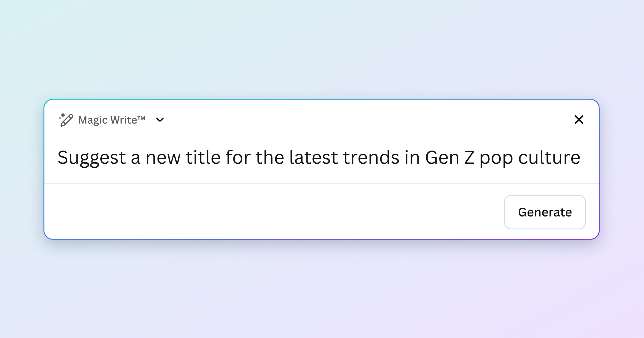Click empty footer area left of Generate
The width and height of the screenshot is (644, 338).
[x=268, y=212]
